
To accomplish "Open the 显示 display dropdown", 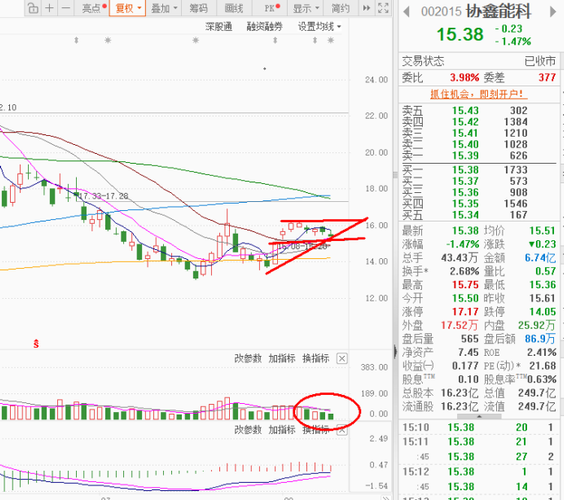I will 306,8.
